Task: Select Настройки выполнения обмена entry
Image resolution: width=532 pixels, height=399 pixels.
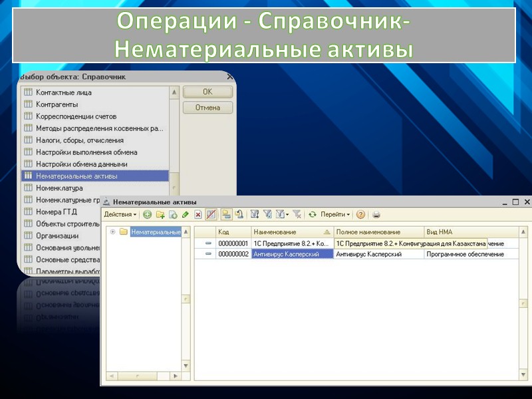Action: (95, 152)
